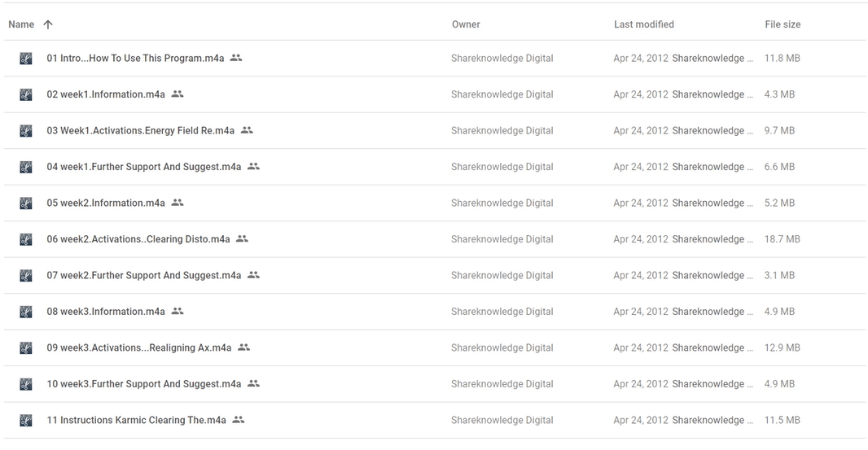Select the row with file size 18.7 MB
This screenshot has width=868, height=450.
435,239
